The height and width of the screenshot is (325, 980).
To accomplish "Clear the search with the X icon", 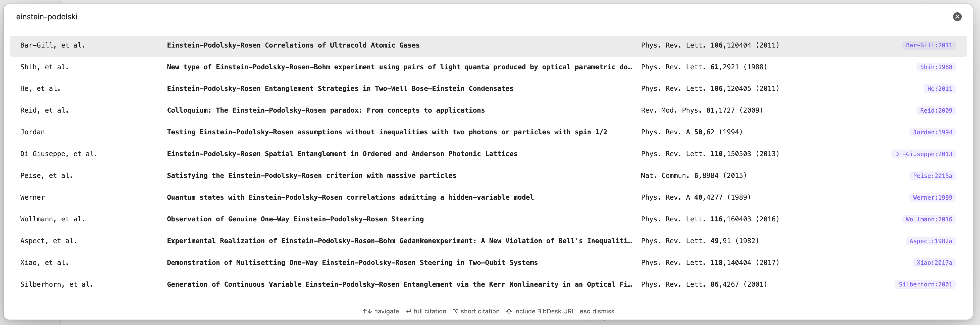I will pos(957,17).
